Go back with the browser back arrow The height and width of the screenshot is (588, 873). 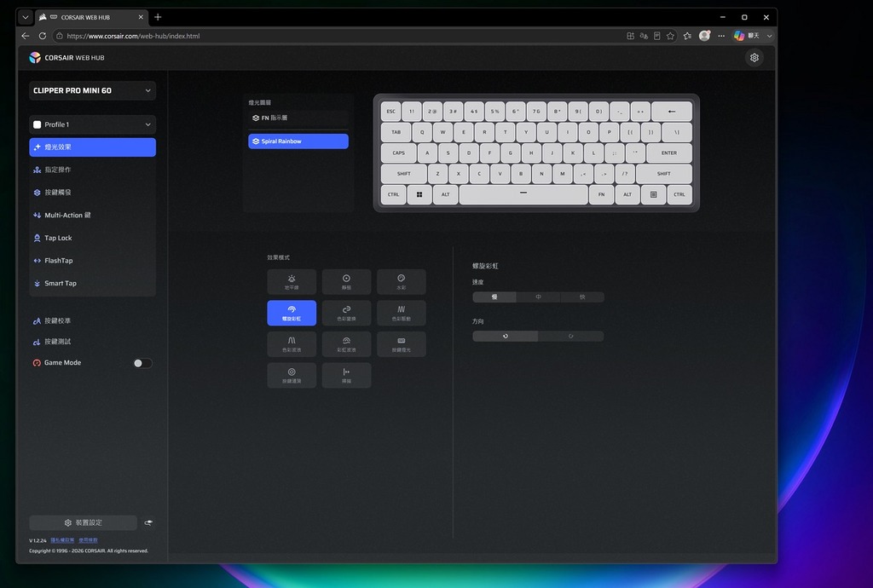click(x=26, y=36)
